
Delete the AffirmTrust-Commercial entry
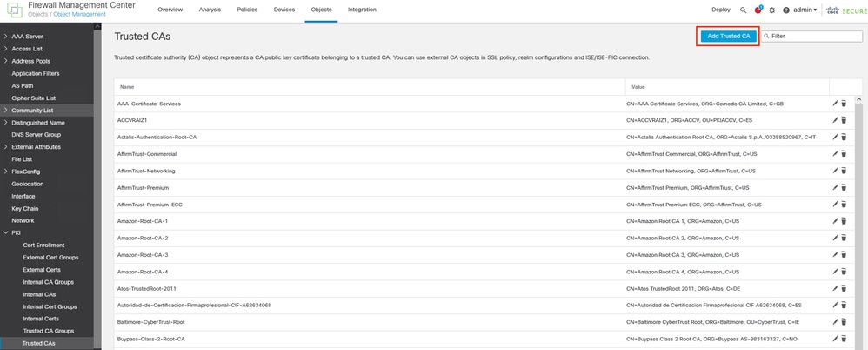click(844, 153)
